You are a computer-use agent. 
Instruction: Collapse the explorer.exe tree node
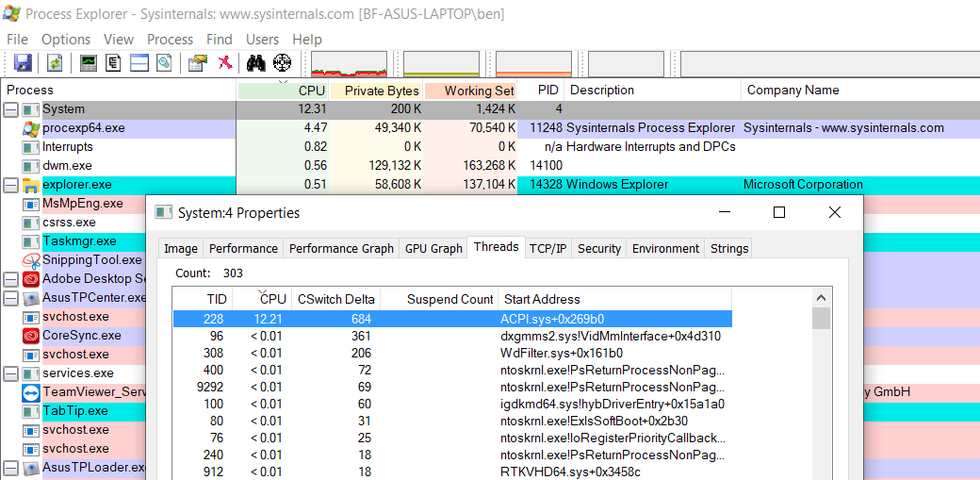click(x=10, y=185)
